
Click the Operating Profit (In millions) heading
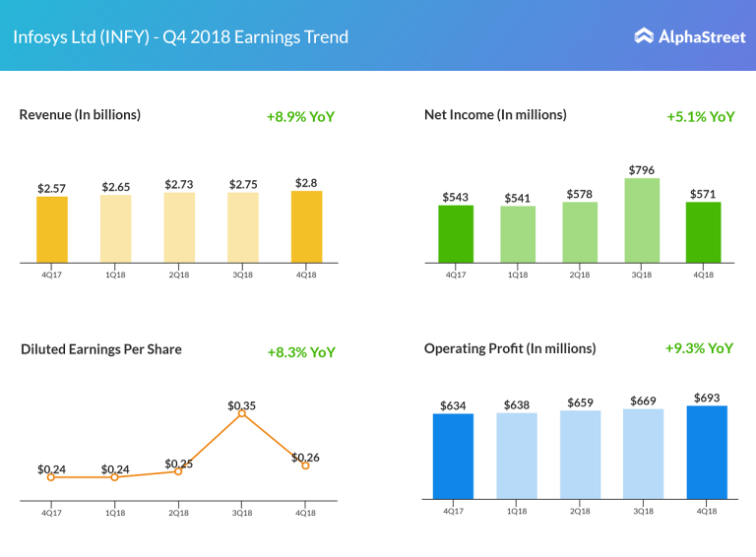(x=510, y=348)
